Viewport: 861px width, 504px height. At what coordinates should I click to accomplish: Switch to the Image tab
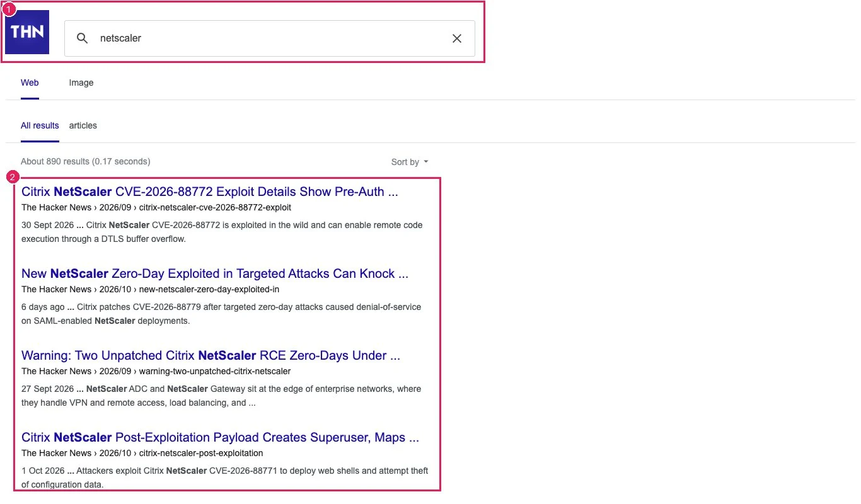(81, 83)
